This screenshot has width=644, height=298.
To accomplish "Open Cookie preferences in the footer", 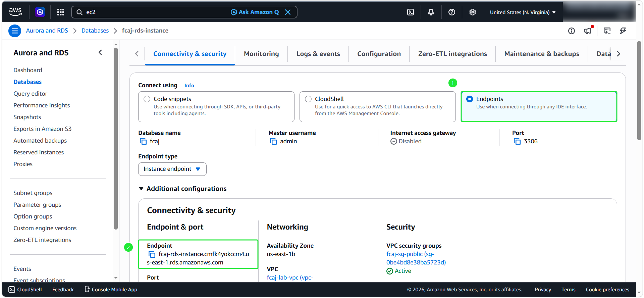I will [x=607, y=290].
